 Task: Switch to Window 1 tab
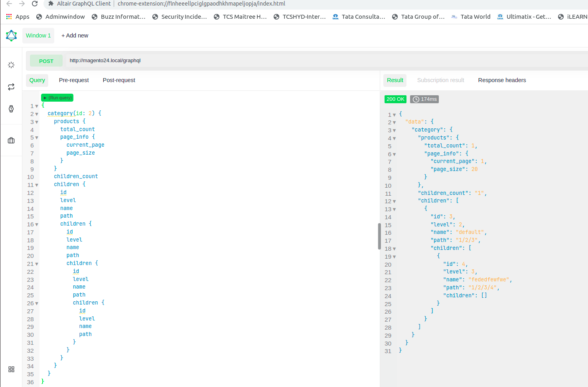[38, 35]
